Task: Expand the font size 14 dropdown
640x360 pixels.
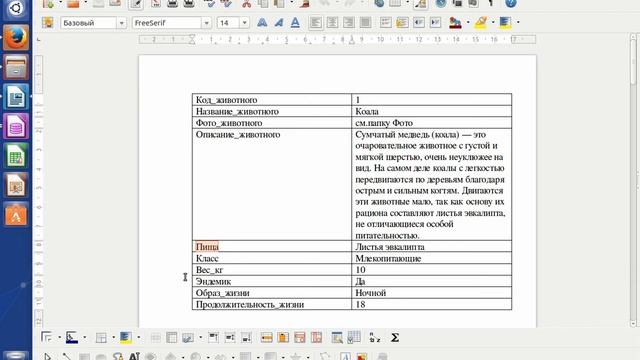Action: 244,23
